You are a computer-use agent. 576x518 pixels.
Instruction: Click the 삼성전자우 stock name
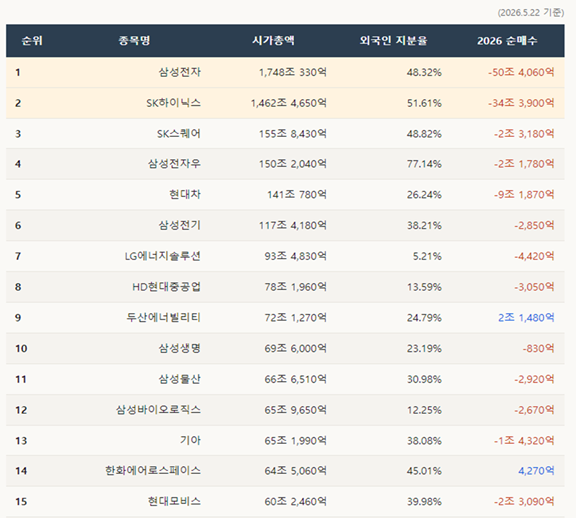click(x=174, y=163)
